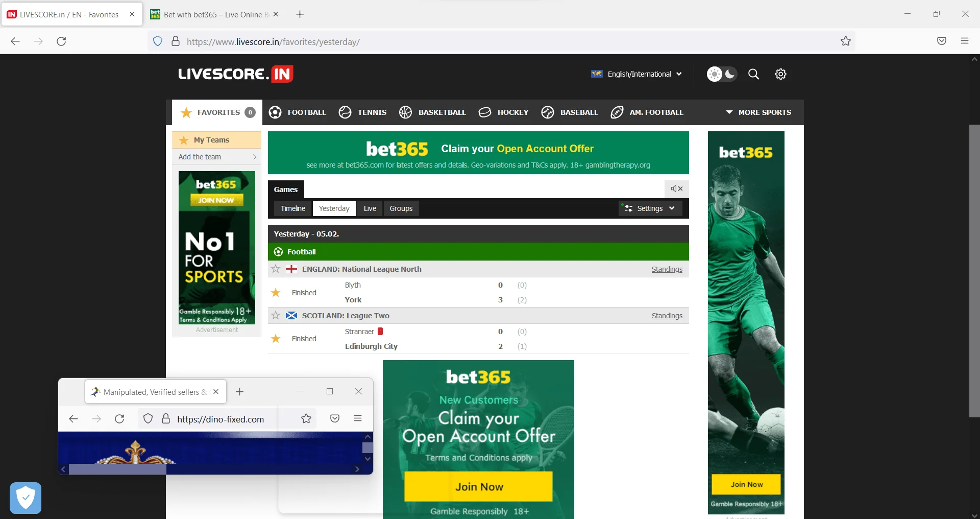Reload page in dino-fixed popup window
980x519 pixels.
pyautogui.click(x=119, y=419)
